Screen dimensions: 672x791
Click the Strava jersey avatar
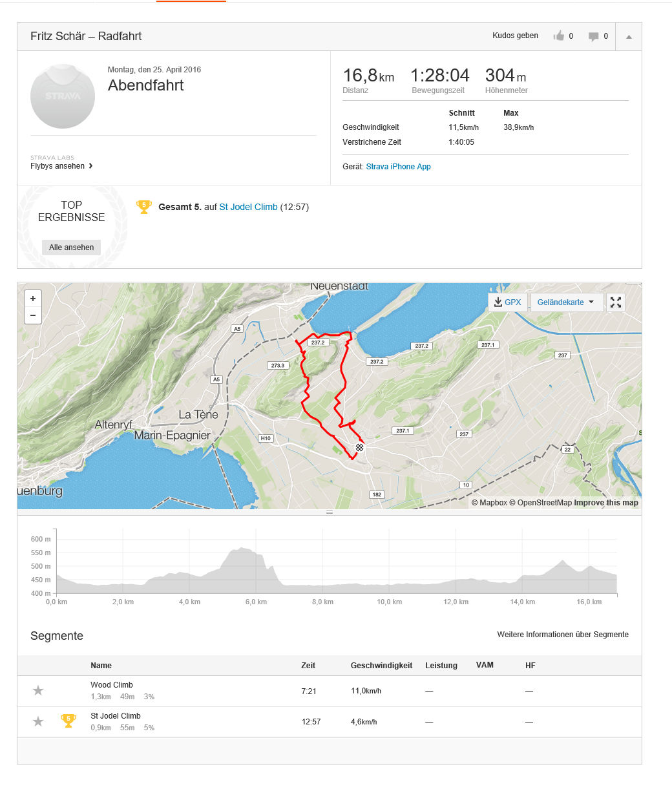coord(63,96)
